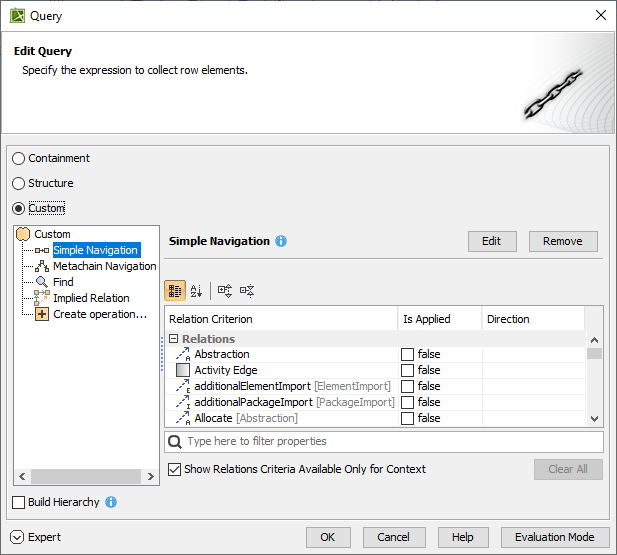Expand the Expert section

(18, 537)
